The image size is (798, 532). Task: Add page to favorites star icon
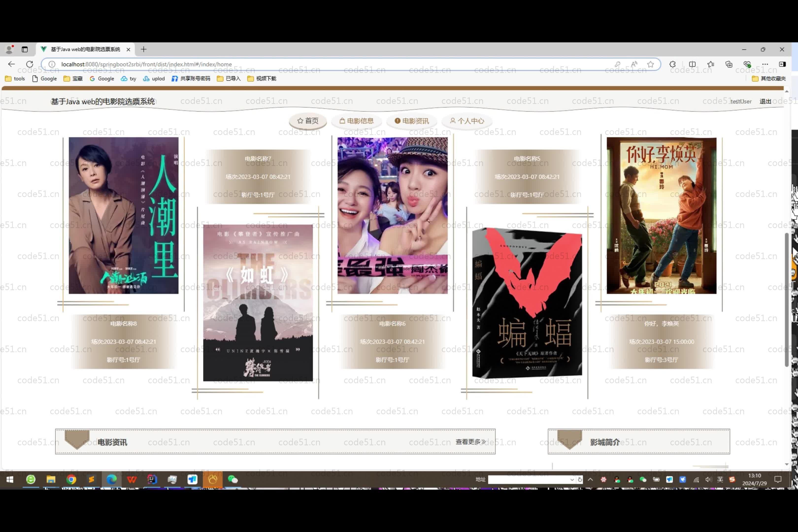coord(650,64)
